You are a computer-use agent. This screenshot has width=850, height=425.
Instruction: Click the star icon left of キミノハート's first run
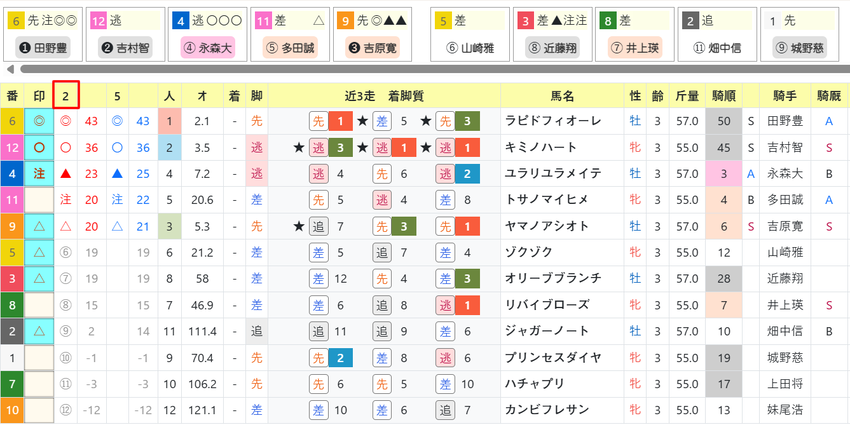pos(298,147)
